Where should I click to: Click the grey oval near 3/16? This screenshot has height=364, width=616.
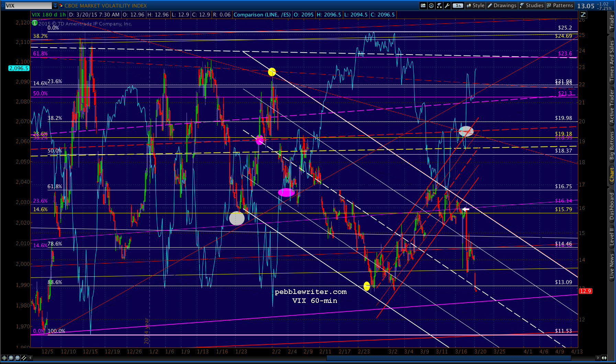pyautogui.click(x=466, y=131)
